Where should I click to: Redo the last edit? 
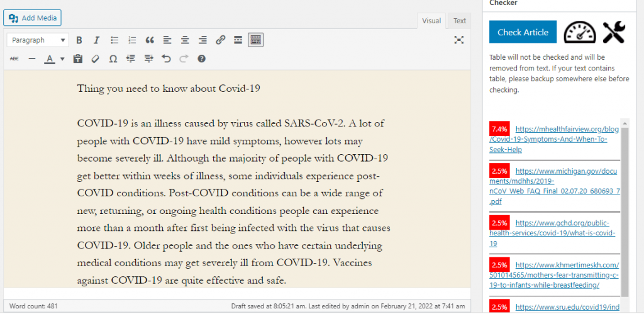click(x=184, y=59)
